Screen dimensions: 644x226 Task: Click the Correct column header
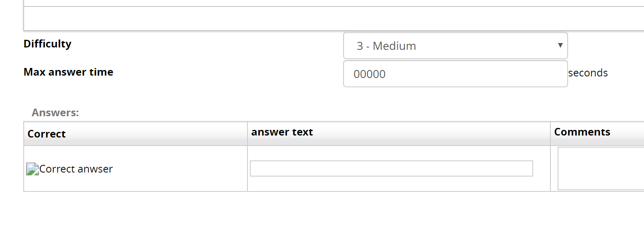47,134
